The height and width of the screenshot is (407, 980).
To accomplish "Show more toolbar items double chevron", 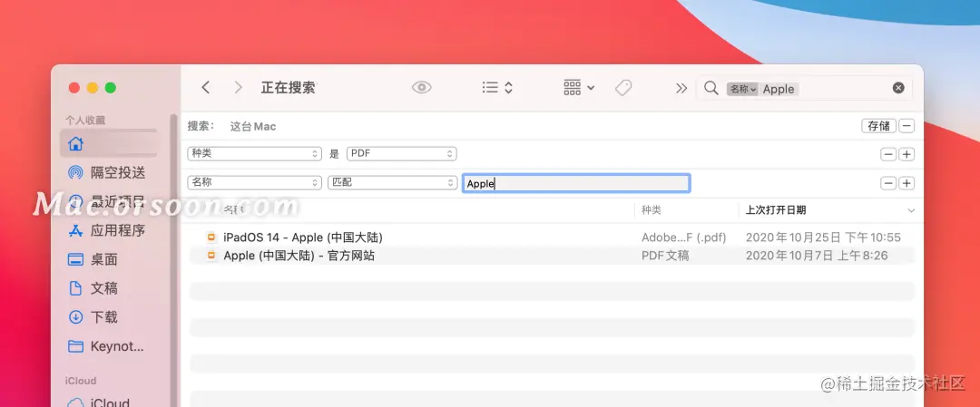I will 681,89.
